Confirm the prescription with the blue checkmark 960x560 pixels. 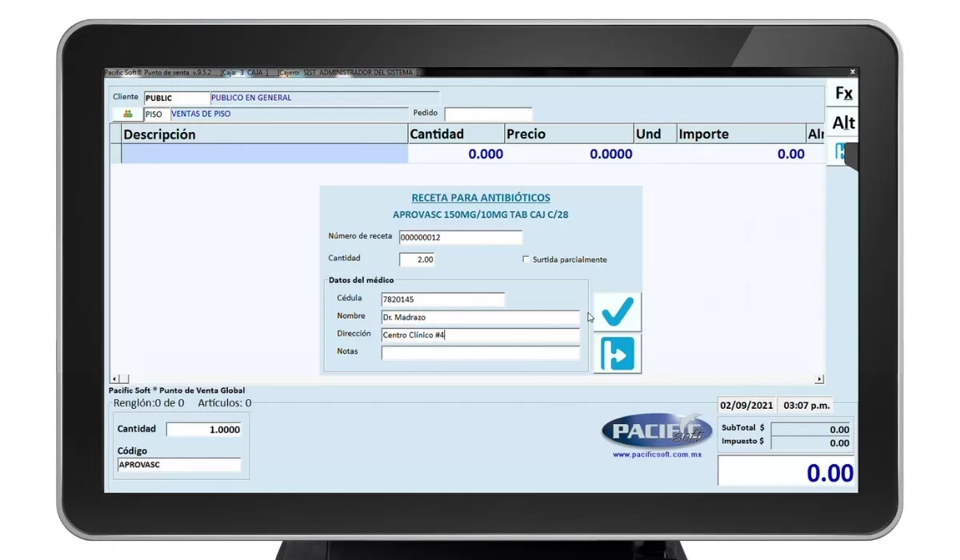tap(617, 313)
